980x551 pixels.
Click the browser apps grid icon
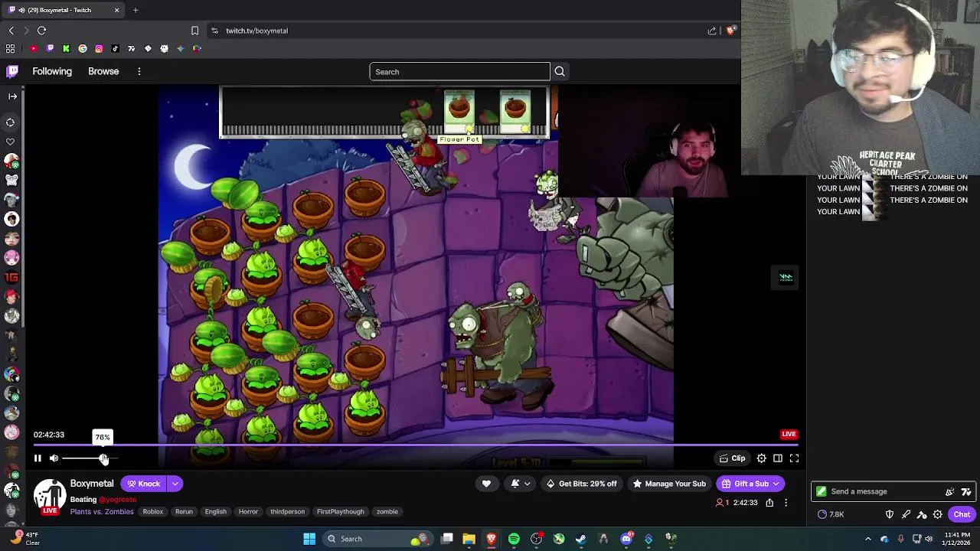click(x=11, y=48)
